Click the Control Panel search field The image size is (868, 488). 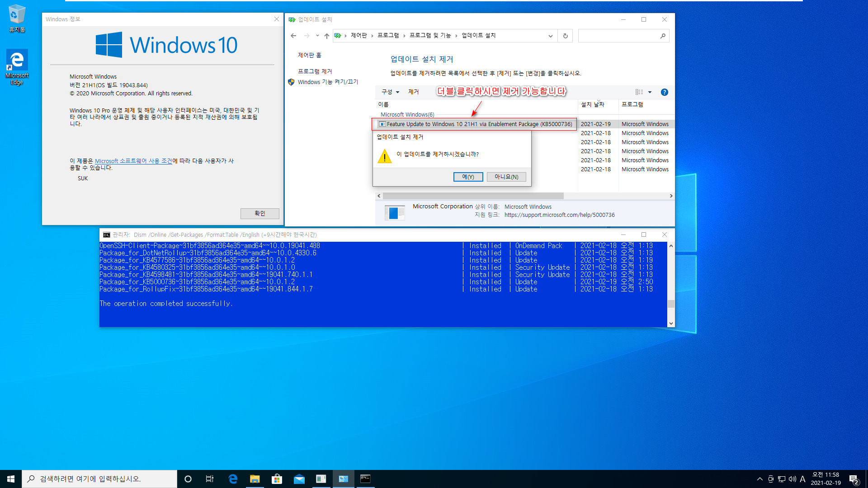click(618, 36)
